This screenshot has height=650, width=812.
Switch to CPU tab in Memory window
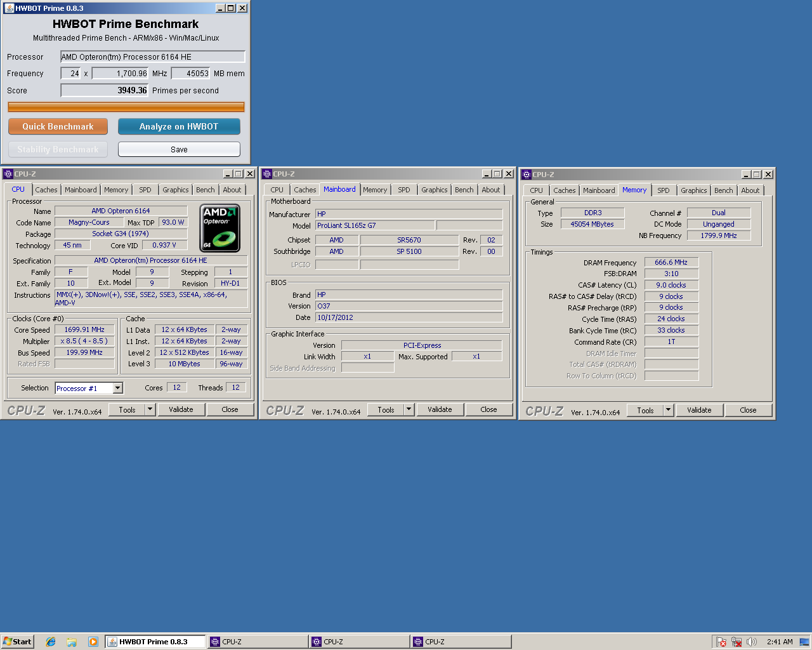point(536,190)
